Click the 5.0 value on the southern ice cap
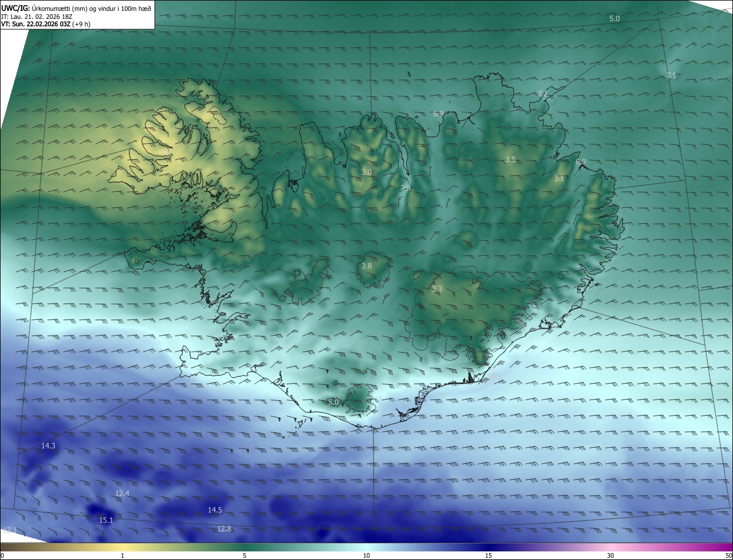Screen dimensions: 733x560 333,403
